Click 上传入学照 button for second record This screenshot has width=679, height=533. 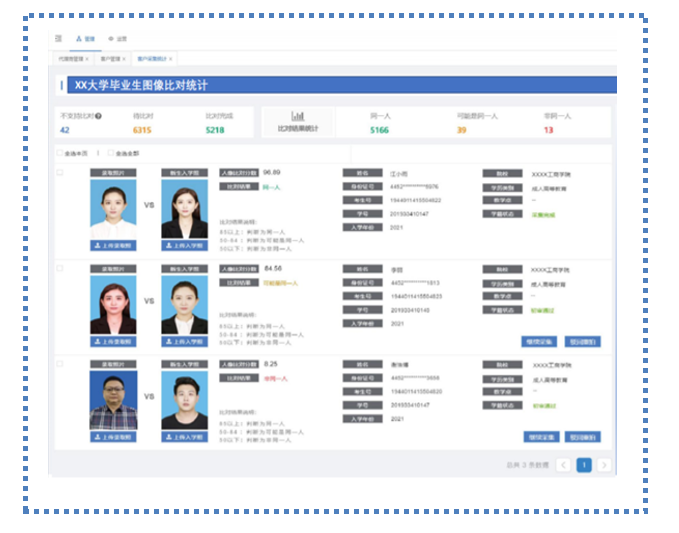pyautogui.click(x=184, y=341)
